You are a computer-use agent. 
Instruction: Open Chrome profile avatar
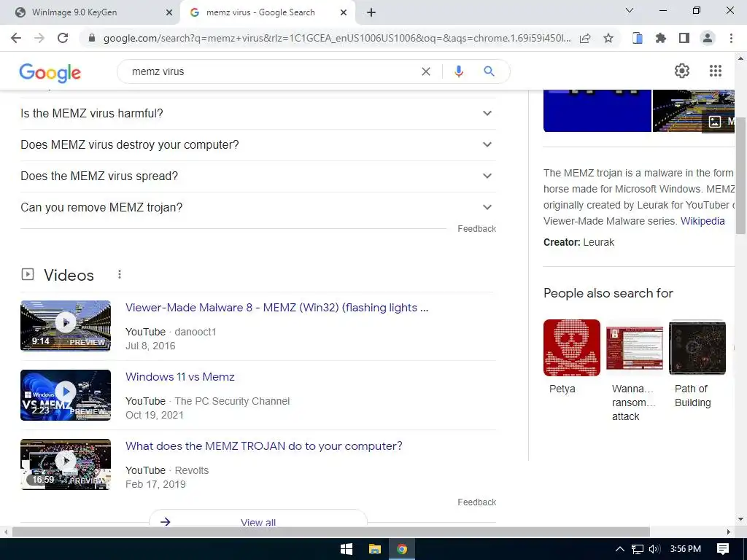[708, 38]
